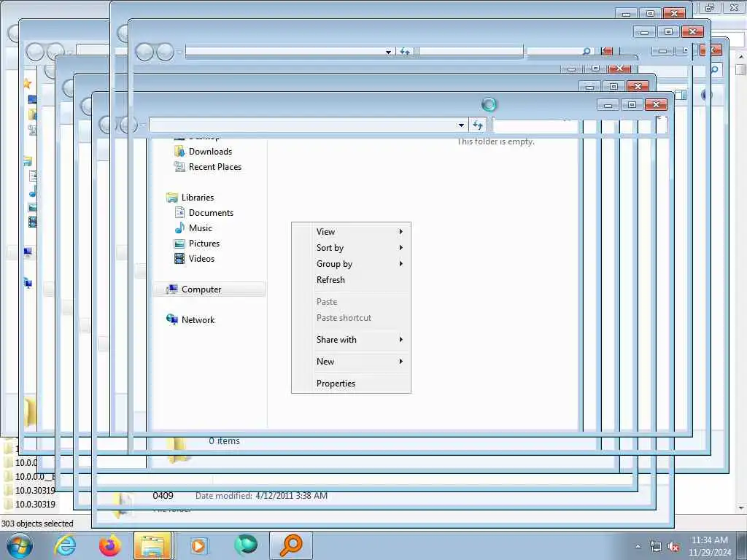Open Recent Places in navigation pane
This screenshot has width=747, height=560.
[215, 167]
